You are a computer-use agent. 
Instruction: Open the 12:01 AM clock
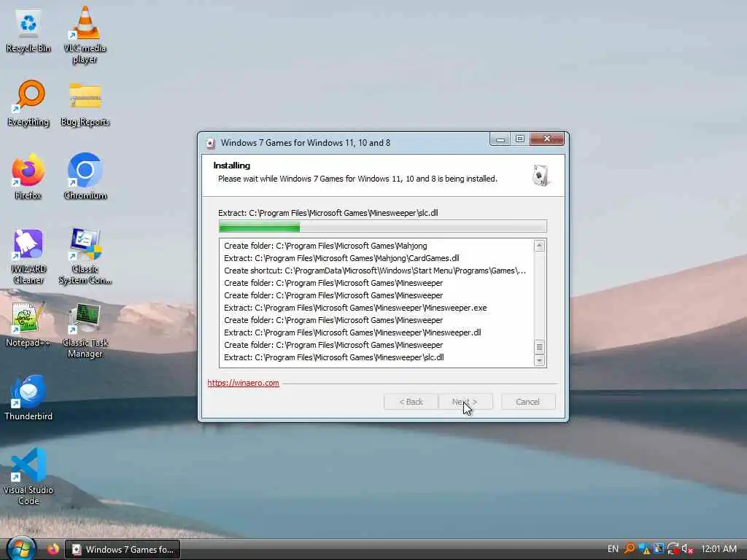(719, 549)
